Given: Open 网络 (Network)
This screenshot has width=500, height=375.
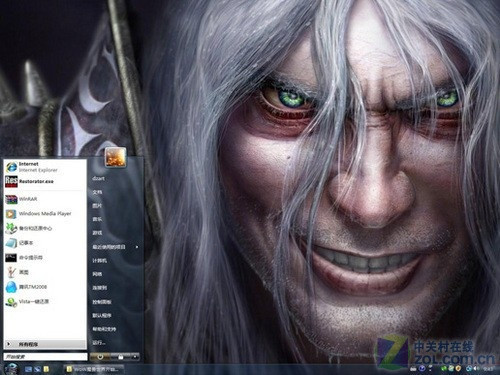Looking at the screenshot, I should (97, 274).
